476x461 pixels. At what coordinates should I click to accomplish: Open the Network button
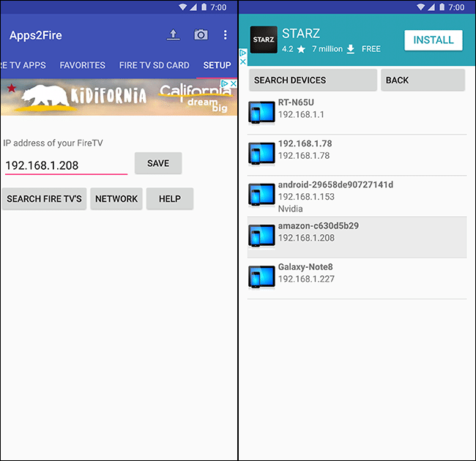116,198
